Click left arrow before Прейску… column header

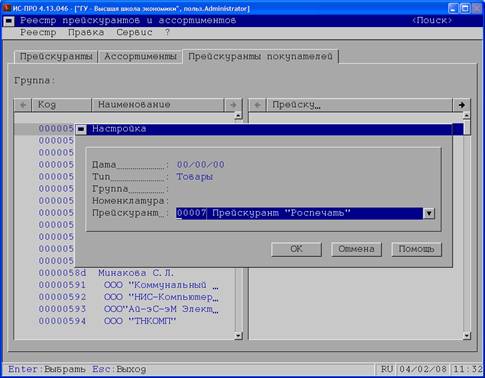pyautogui.click(x=257, y=105)
